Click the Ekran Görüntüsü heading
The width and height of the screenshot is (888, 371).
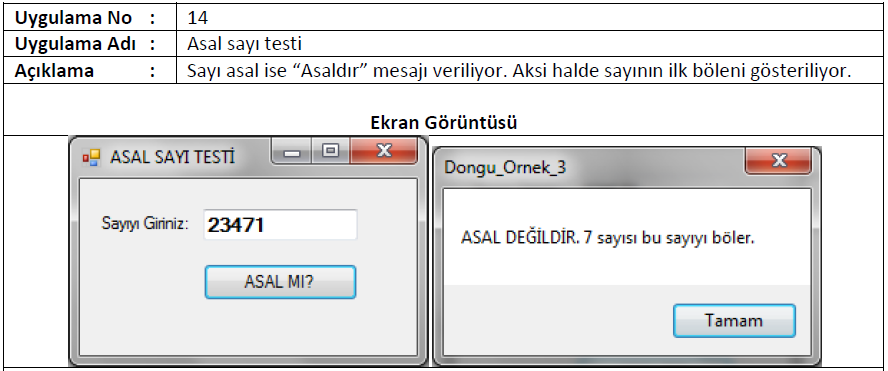(x=443, y=122)
